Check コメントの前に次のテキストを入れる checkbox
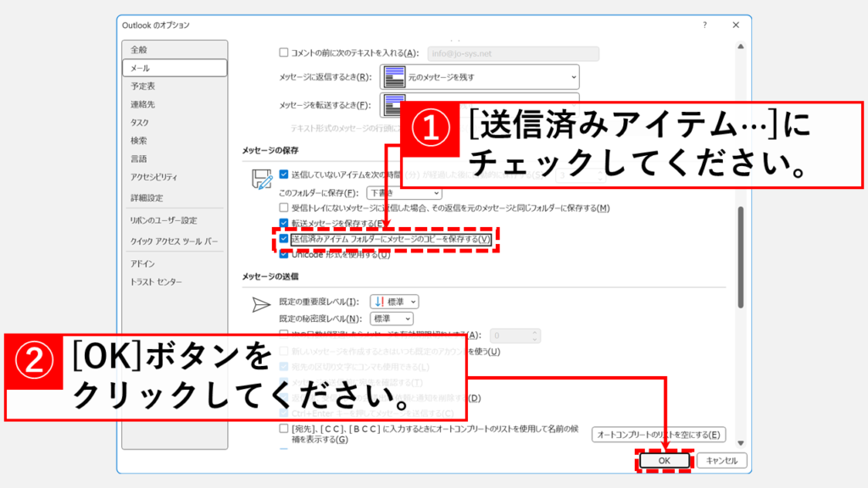Image resolution: width=868 pixels, height=488 pixels. [283, 53]
